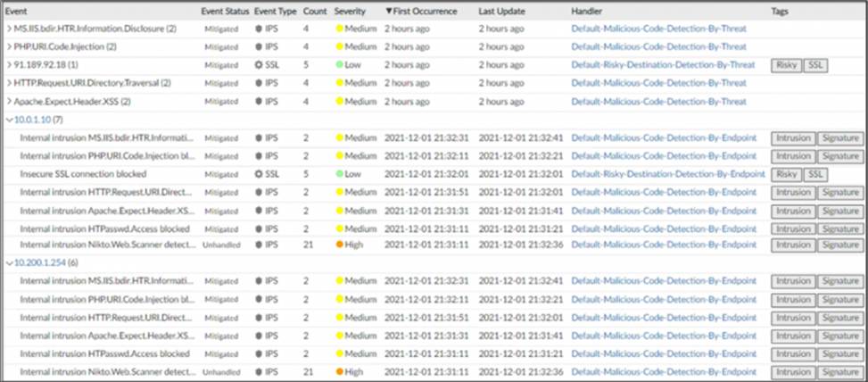868x382 pixels.
Task: Click the SSL gear icon in 91.189.92.18 row
Action: [259, 65]
